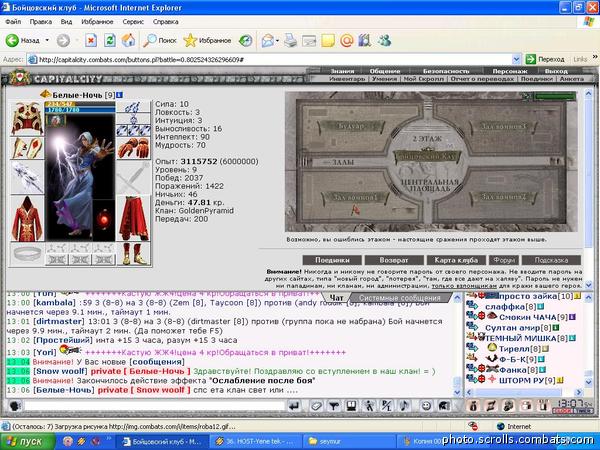Click the white weapon equipment slot
Screen dimensions: 600x450
(x=27, y=177)
